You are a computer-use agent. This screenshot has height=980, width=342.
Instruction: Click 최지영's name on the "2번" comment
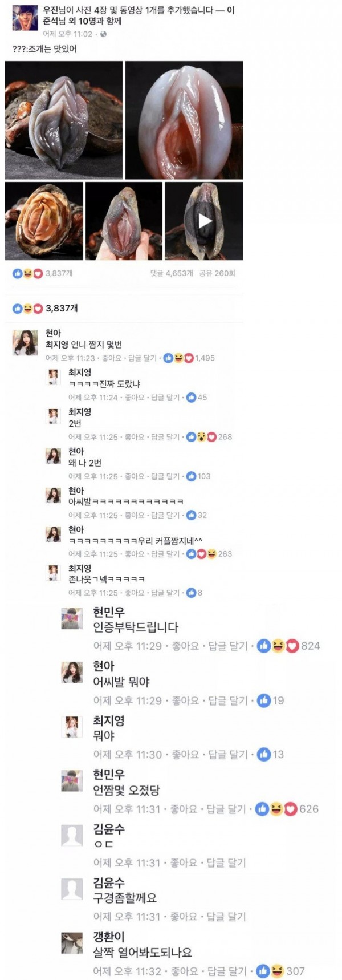80,412
